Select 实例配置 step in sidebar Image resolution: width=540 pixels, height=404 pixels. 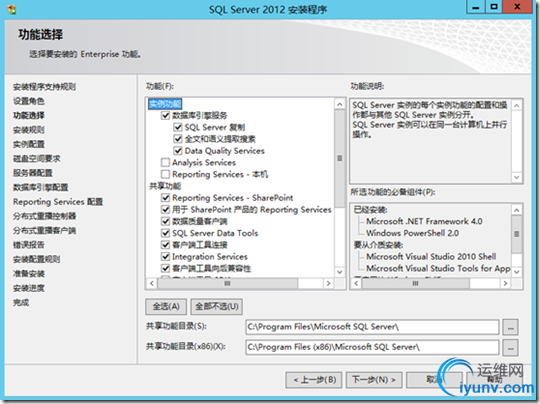pyautogui.click(x=29, y=144)
